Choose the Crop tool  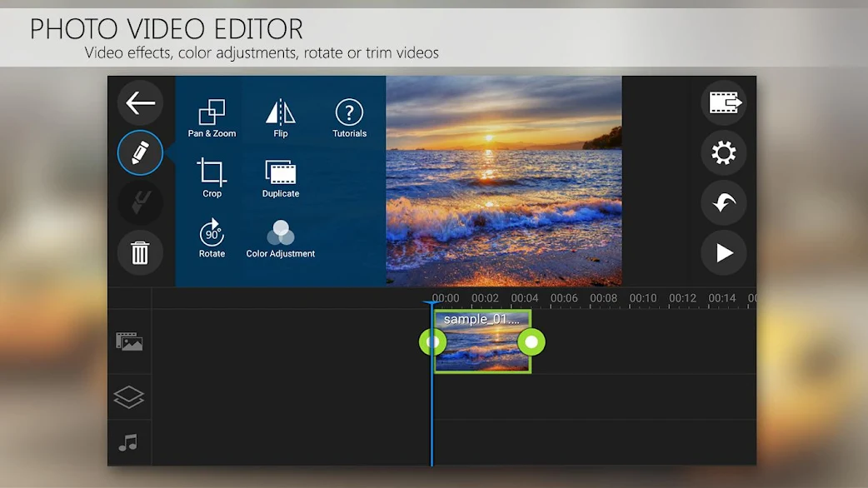[x=212, y=177]
